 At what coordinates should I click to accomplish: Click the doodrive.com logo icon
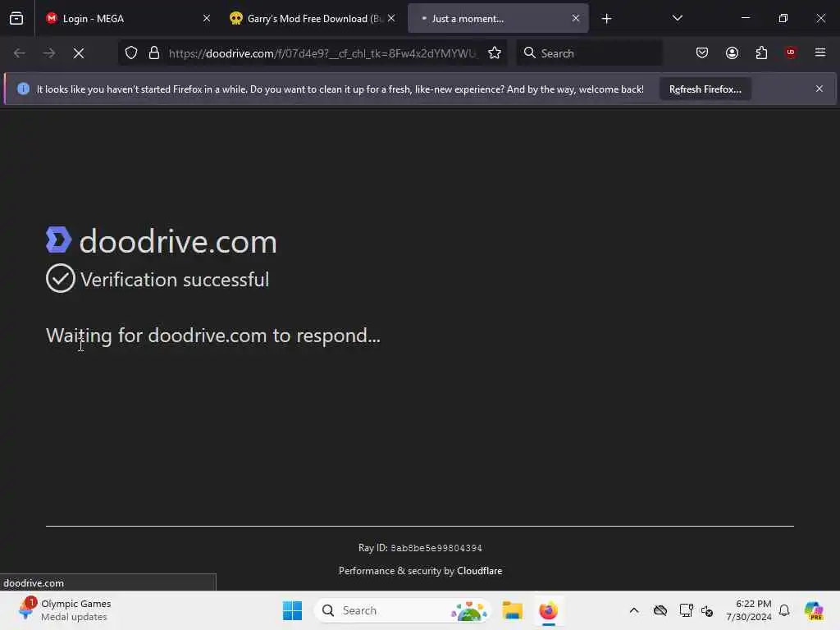(x=58, y=240)
